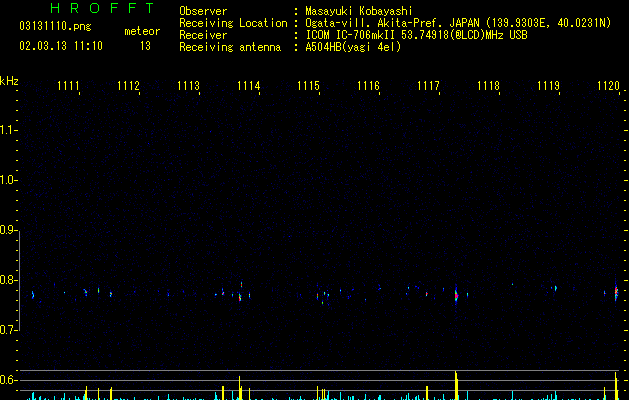Image resolution: width=629 pixels, height=400 pixels.
Task: Click the 1118 time marker
Action: click(489, 86)
